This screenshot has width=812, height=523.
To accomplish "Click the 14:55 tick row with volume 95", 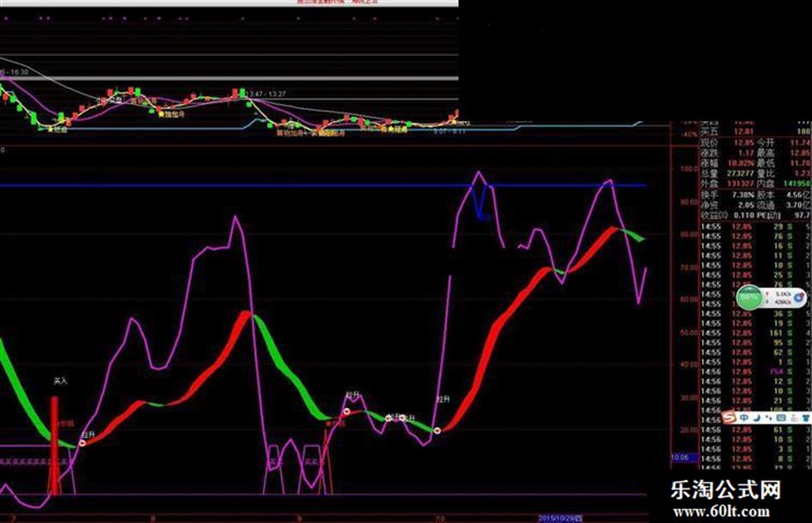I will 755,343.
